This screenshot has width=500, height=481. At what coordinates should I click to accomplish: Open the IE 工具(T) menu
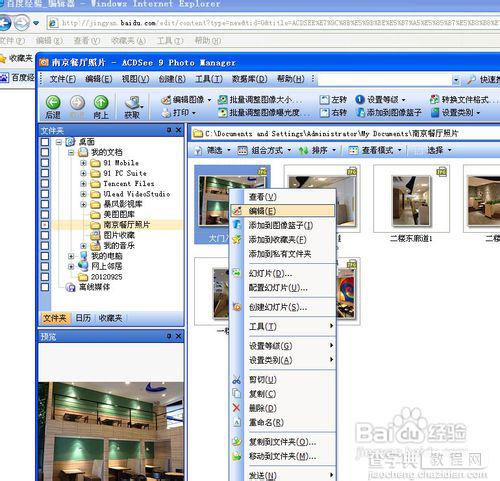tap(170, 41)
